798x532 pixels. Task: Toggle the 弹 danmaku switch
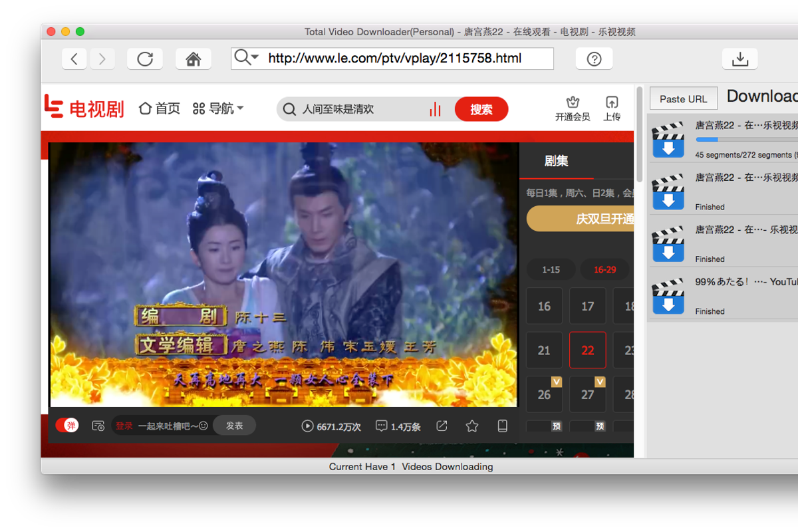coord(66,426)
